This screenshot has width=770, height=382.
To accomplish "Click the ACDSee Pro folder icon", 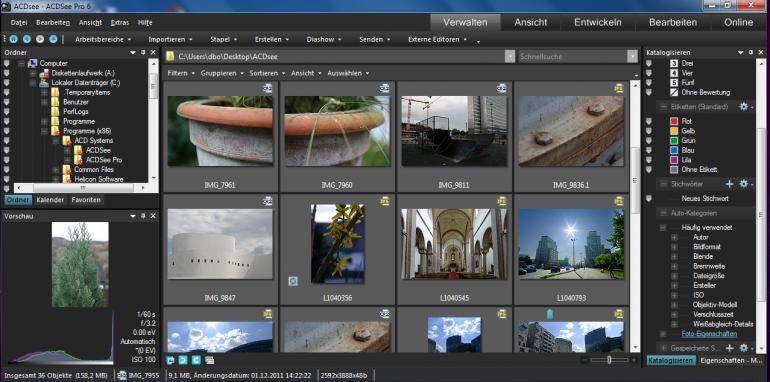I will point(79,160).
